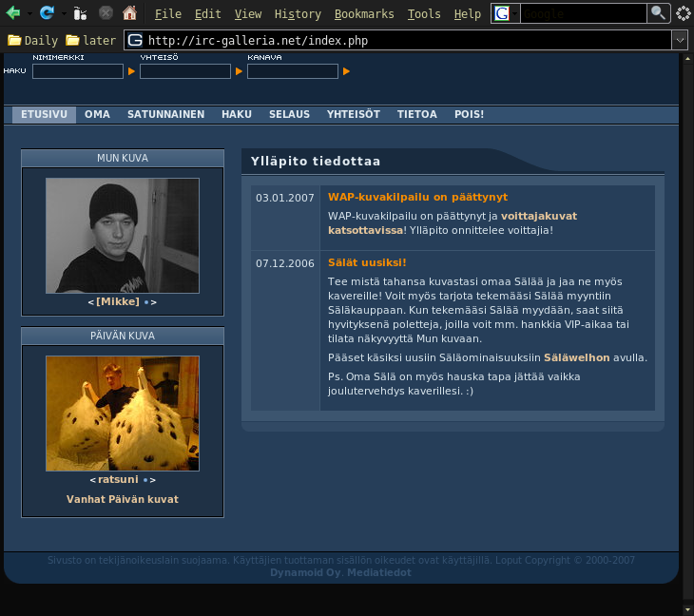Click the site favicon in the address bar
This screenshot has width=694, height=616.
pos(135,40)
